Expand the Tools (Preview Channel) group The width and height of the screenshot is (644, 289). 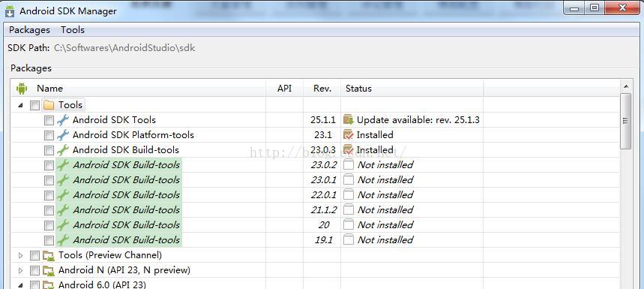click(x=20, y=256)
